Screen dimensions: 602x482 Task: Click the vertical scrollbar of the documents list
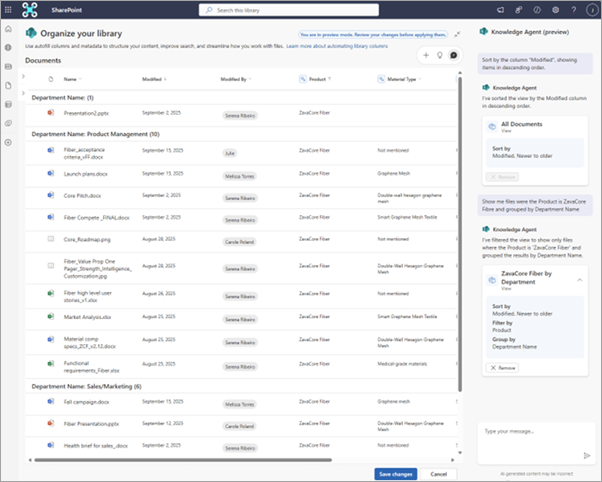(x=460, y=234)
